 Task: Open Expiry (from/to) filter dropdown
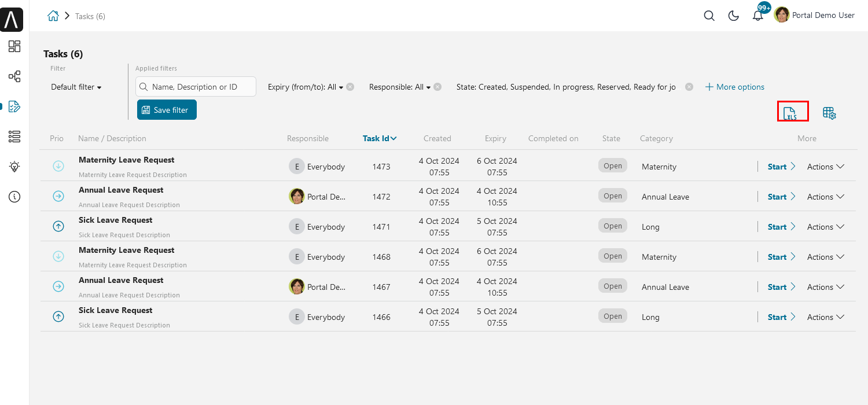tap(306, 87)
